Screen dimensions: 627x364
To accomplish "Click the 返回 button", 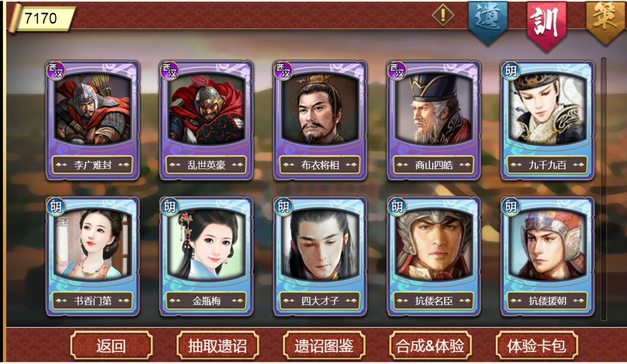I will pyautogui.click(x=111, y=346).
